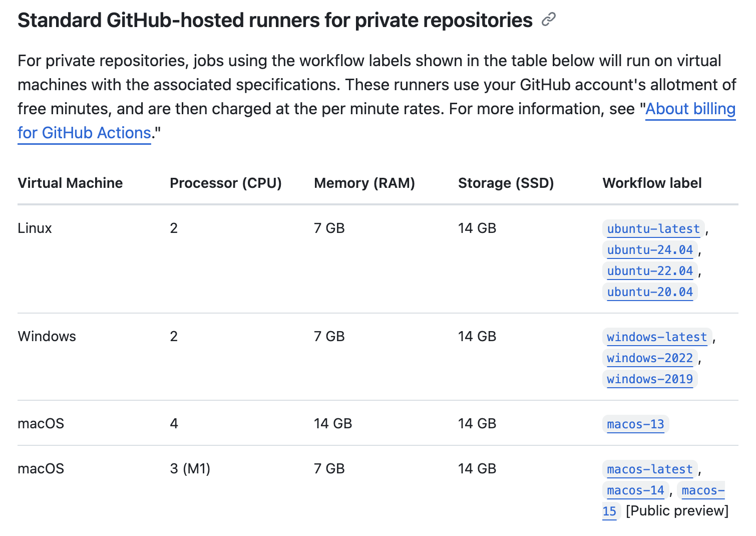Click the Storage (SSD) column header
This screenshot has height=536, width=756.
506,183
